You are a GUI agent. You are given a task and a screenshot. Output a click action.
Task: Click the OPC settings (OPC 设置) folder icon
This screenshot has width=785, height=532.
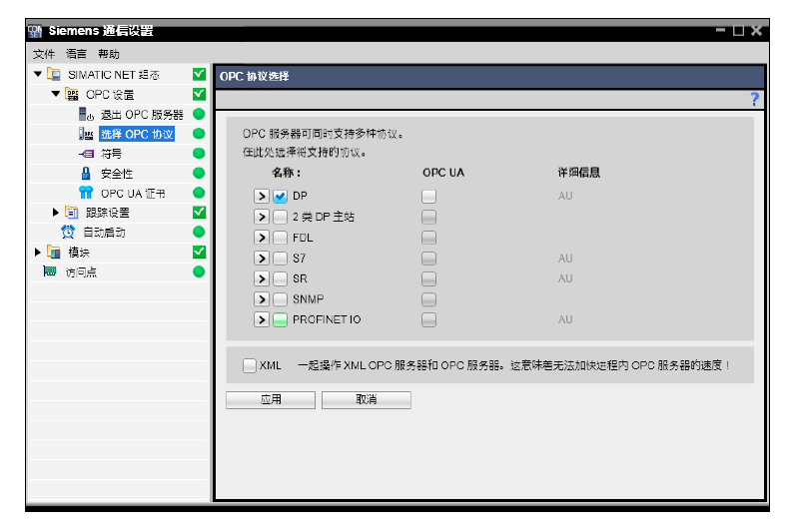(72, 94)
